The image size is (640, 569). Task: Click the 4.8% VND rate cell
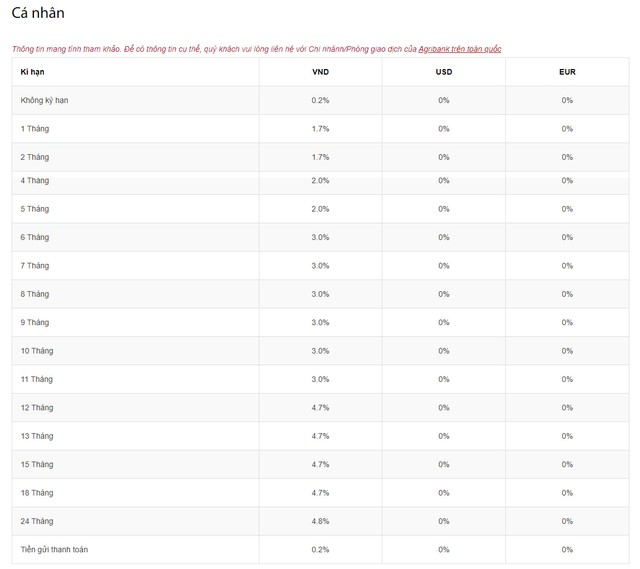[320, 521]
